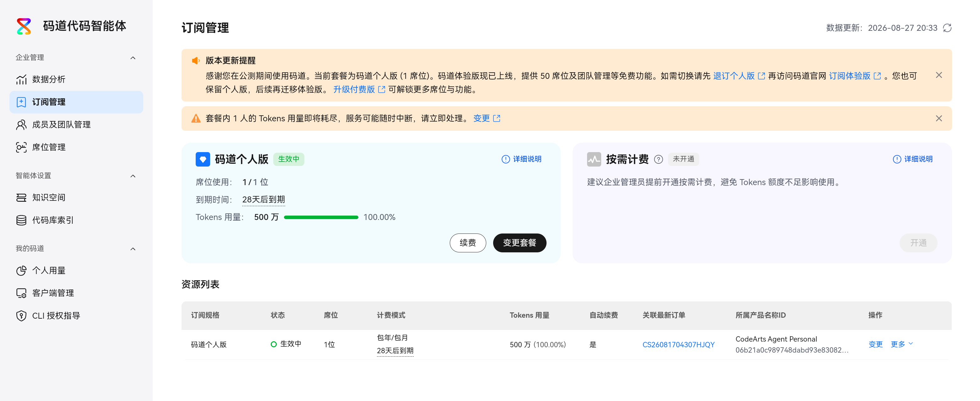Click the disabled 开通 button
The width and height of the screenshot is (980, 401).
(918, 243)
